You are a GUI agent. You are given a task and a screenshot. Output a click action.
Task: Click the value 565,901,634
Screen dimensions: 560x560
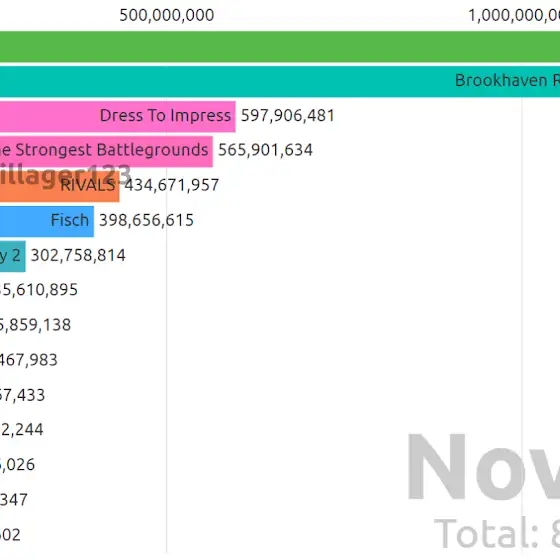[x=265, y=150]
